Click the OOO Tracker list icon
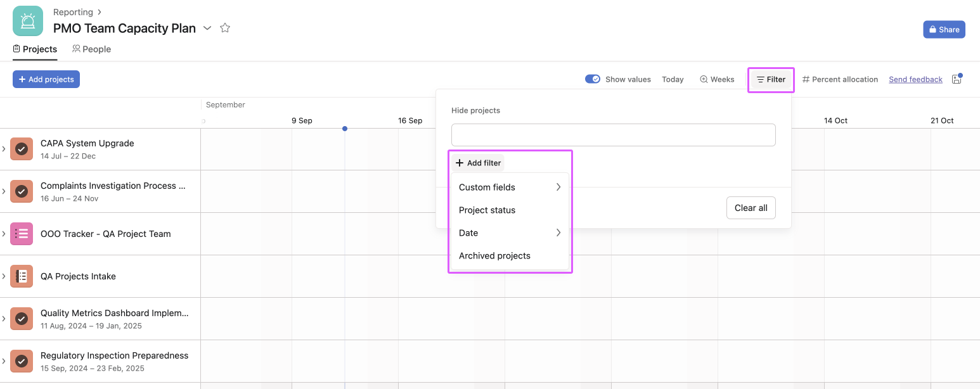 [x=22, y=234]
